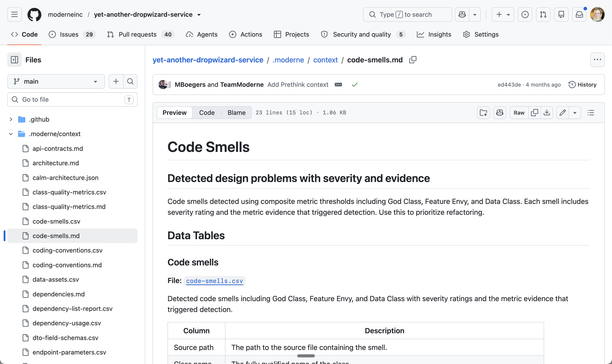Screen dimensions: 612x364
Task: Open Copilot chat icon in header
Action: point(462,14)
